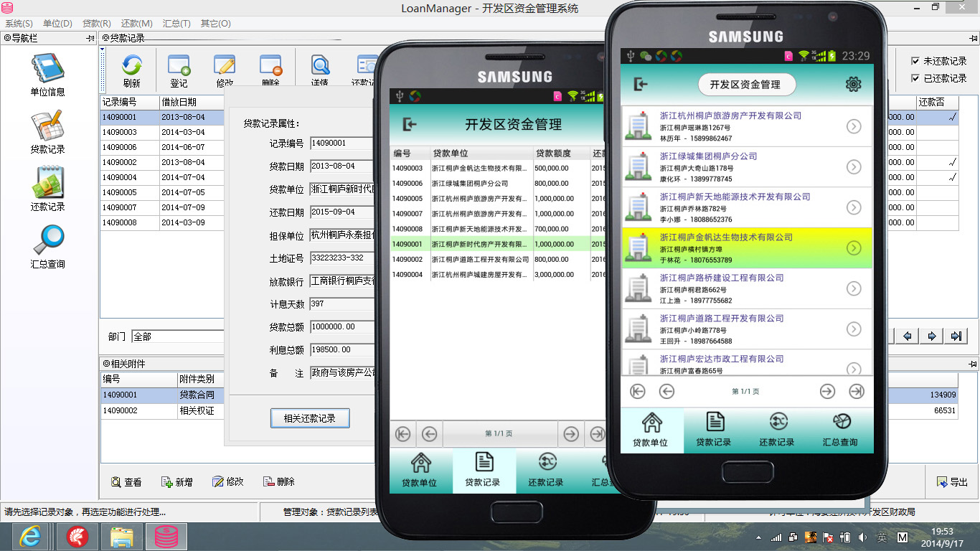
Task: Expand 浙江绿城集团桐庐分公司 row arrow
Action: pyautogui.click(x=854, y=167)
